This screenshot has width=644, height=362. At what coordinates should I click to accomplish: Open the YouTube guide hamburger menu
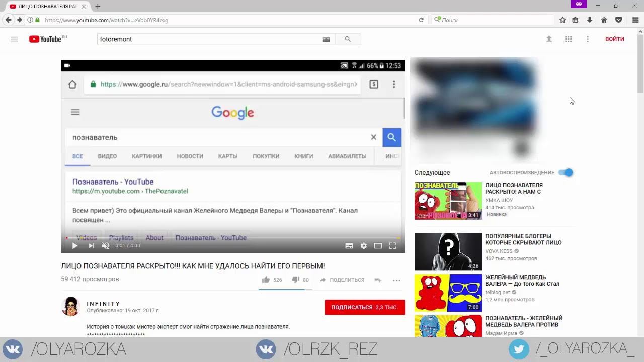(x=15, y=39)
